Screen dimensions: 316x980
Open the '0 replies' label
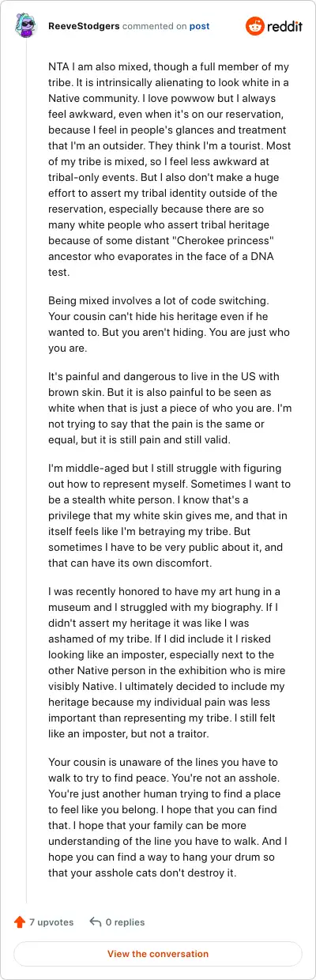point(126,922)
